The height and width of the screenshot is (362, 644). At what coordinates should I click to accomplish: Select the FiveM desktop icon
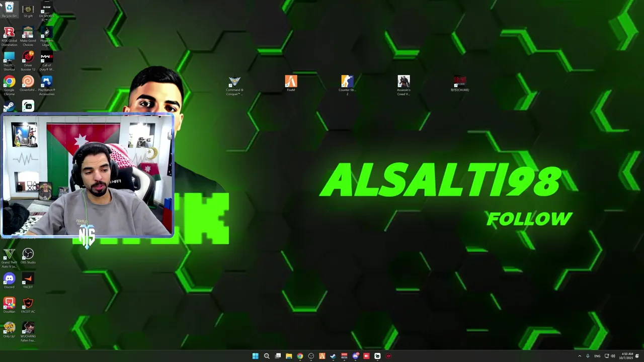[291, 84]
